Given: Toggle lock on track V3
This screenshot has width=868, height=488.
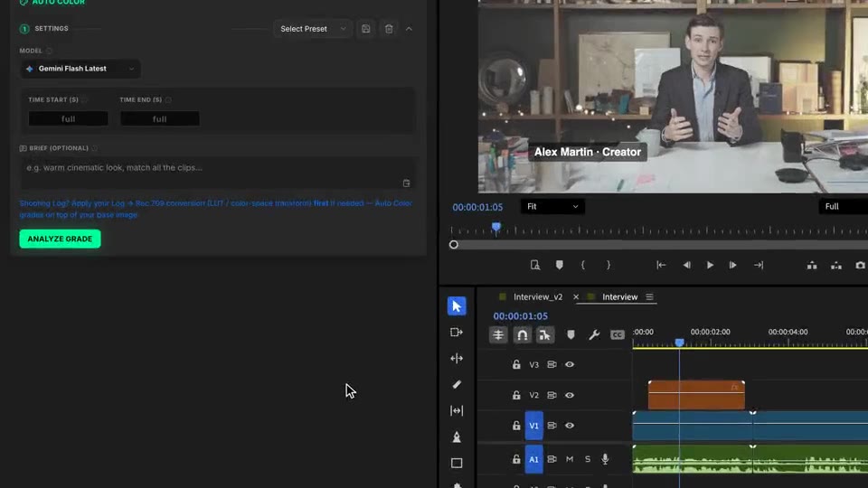Looking at the screenshot, I should 516,364.
